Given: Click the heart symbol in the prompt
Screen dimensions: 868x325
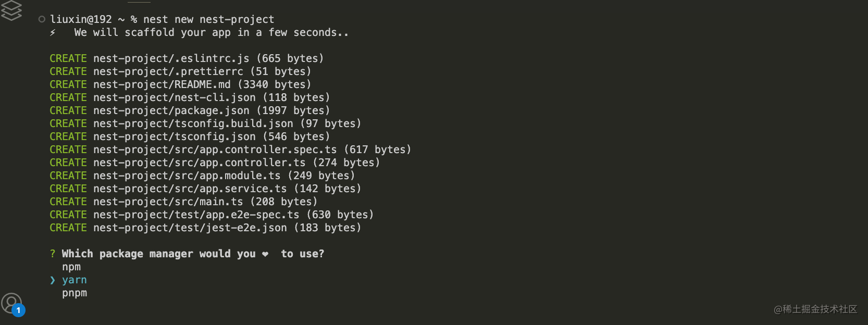Looking at the screenshot, I should tap(265, 254).
